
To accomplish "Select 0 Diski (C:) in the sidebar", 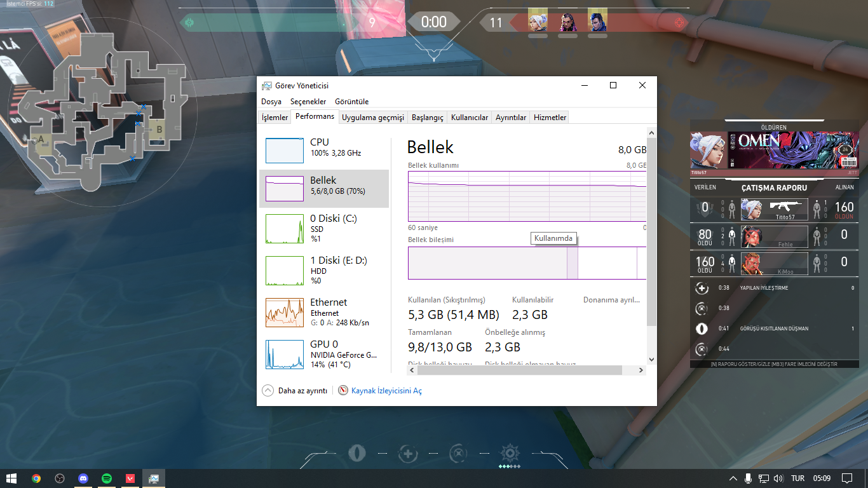I will coord(324,228).
